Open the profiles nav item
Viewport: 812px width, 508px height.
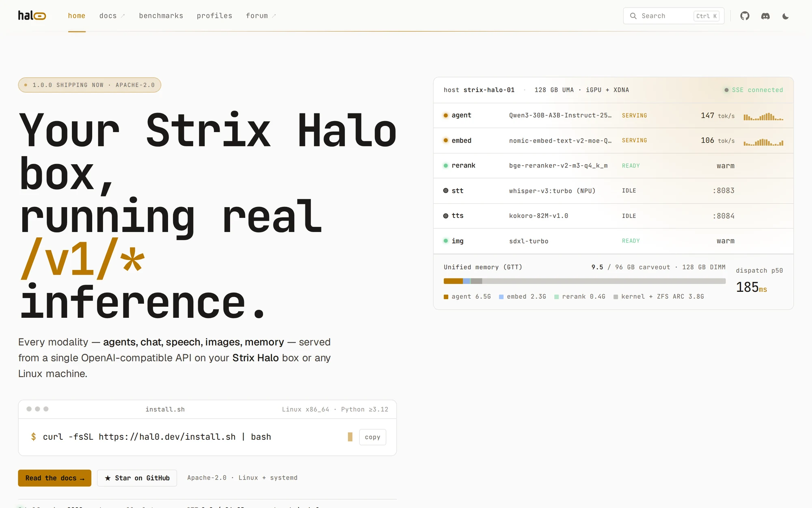[x=214, y=16]
